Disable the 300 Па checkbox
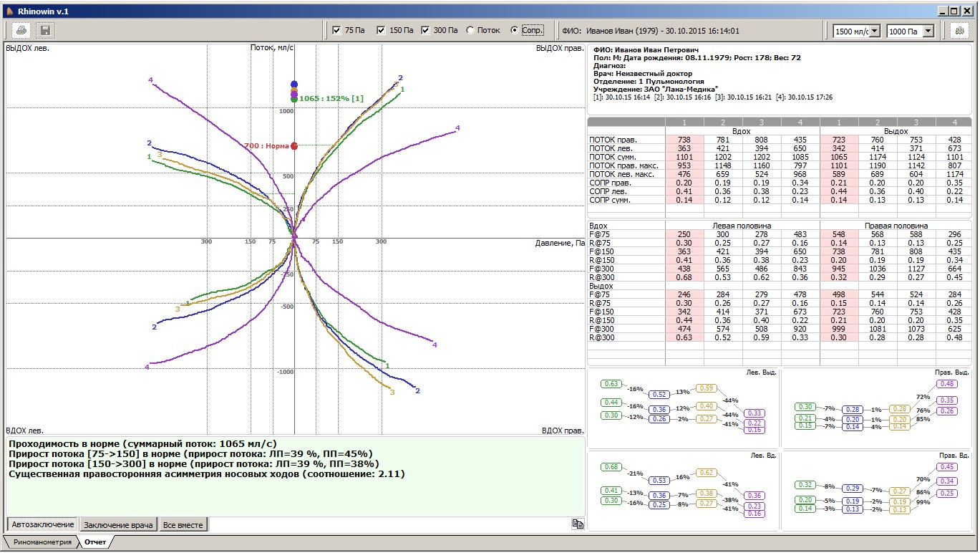 [425, 31]
